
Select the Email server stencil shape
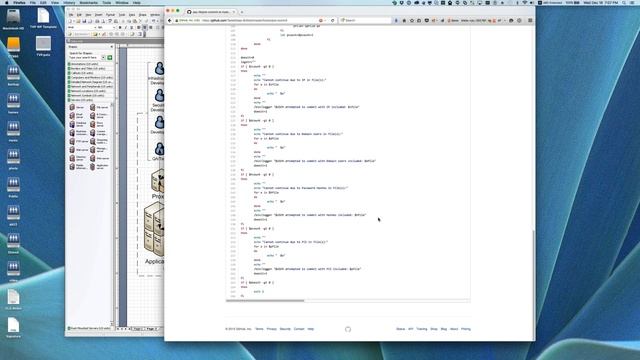(x=76, y=116)
